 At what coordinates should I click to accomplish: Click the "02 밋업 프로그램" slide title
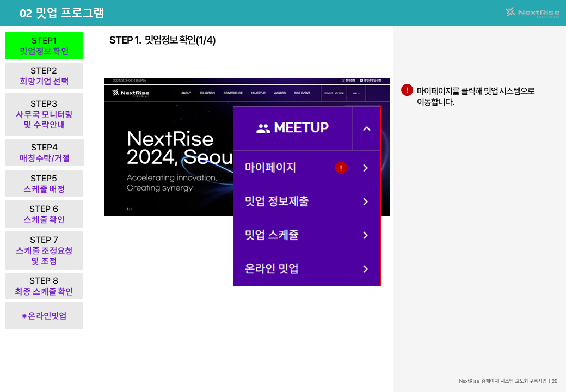click(61, 13)
